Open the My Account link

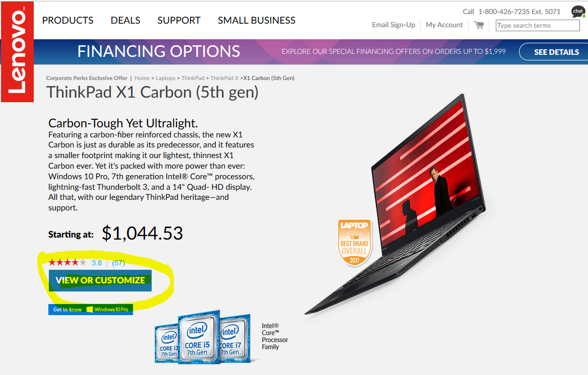pos(444,25)
